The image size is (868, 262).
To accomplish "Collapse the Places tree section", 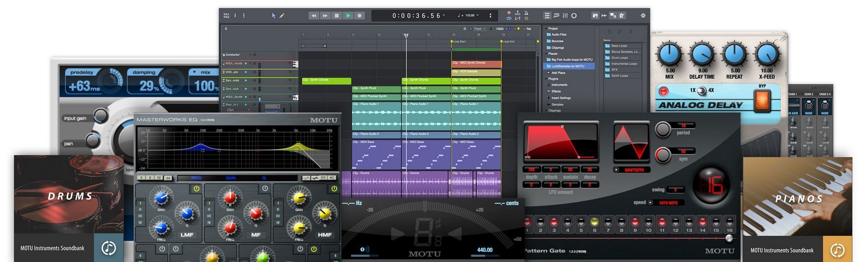I will [x=546, y=54].
